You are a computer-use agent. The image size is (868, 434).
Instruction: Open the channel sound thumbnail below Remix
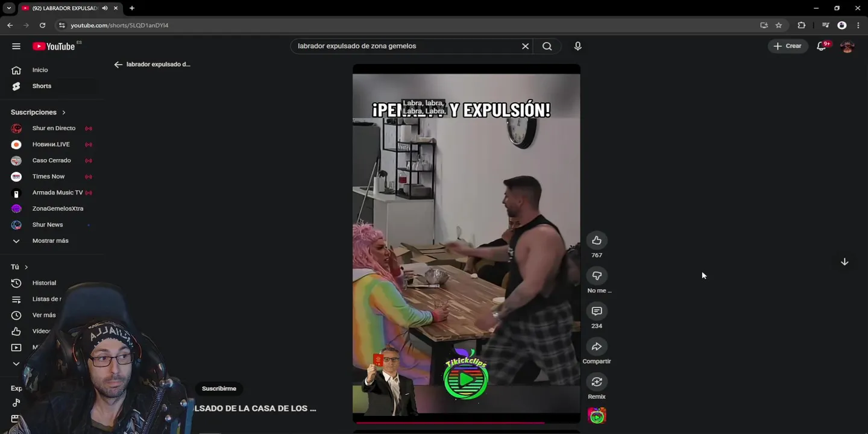coord(597,415)
